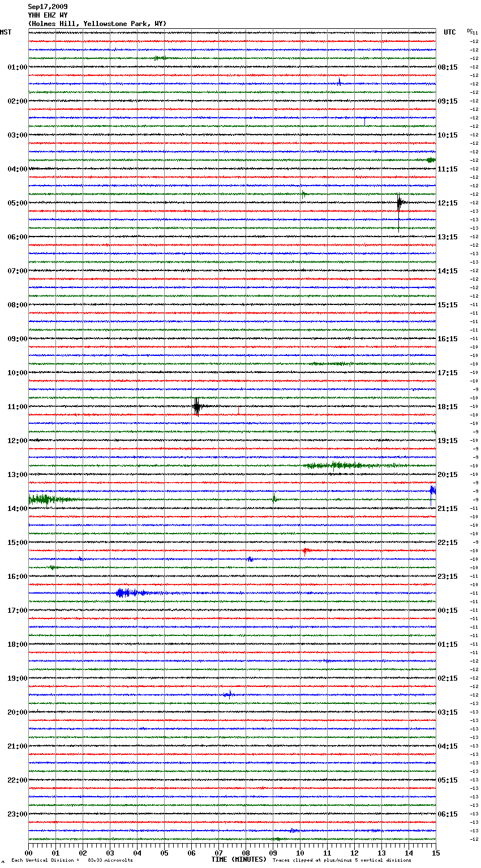Click the small green spike near minute 9 above 14:00
The image size is (481, 868).
pyautogui.click(x=274, y=499)
